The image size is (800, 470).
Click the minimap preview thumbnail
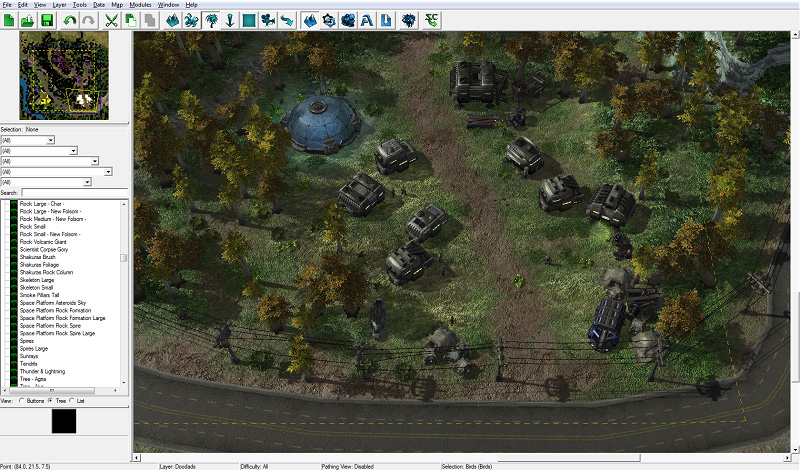pyautogui.click(x=64, y=76)
